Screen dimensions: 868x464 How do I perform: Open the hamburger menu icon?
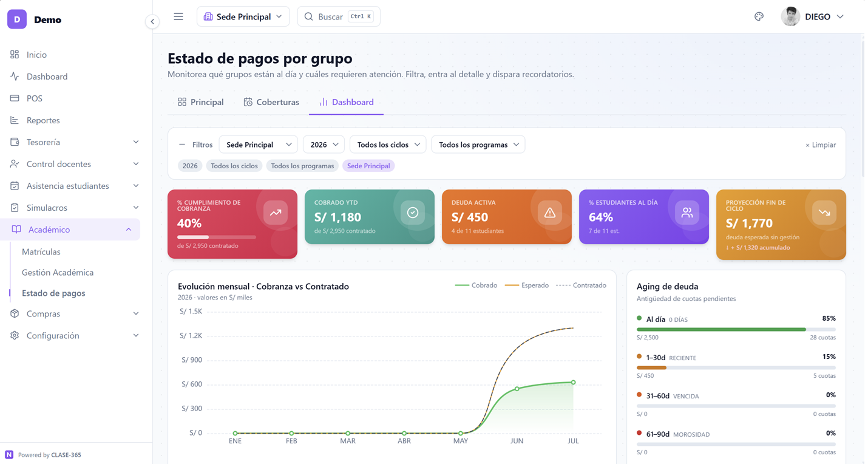point(178,16)
